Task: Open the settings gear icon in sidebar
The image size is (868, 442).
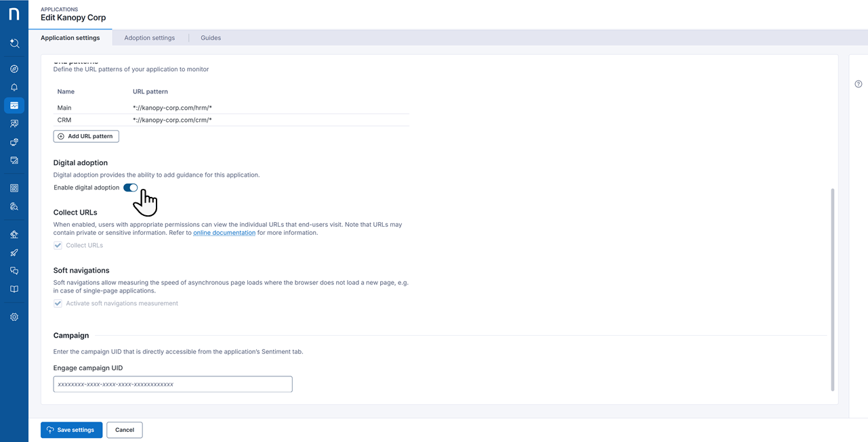Action: tap(14, 317)
